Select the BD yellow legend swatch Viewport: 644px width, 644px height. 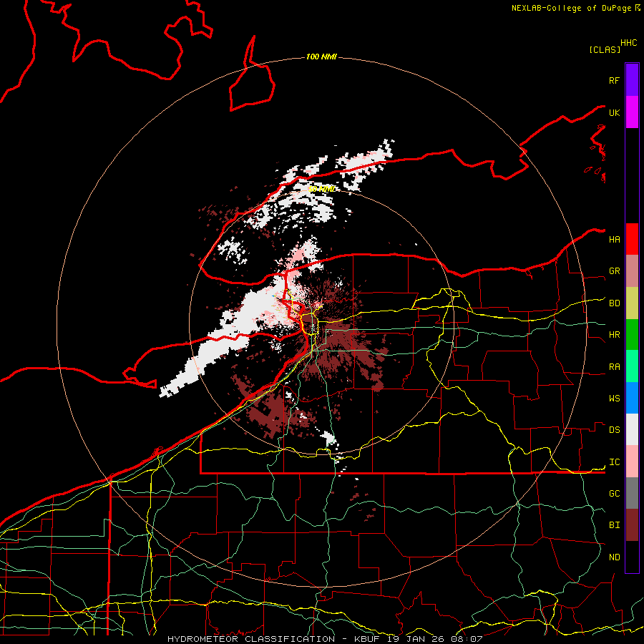pos(632,303)
